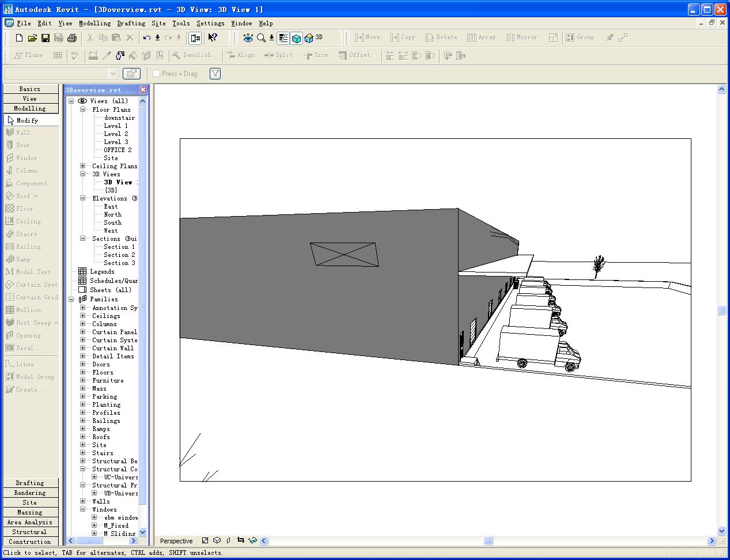Click the Open folder icon
The image size is (730, 560).
click(x=32, y=38)
